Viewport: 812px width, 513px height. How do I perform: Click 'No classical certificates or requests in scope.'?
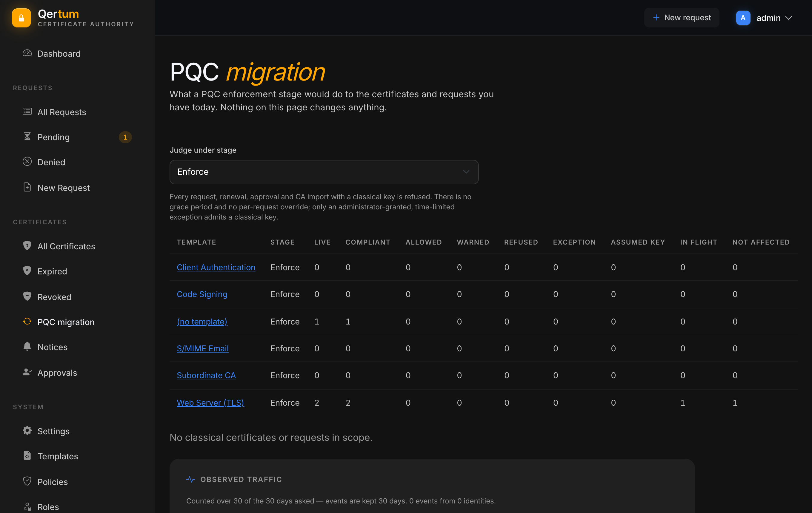pos(271,437)
